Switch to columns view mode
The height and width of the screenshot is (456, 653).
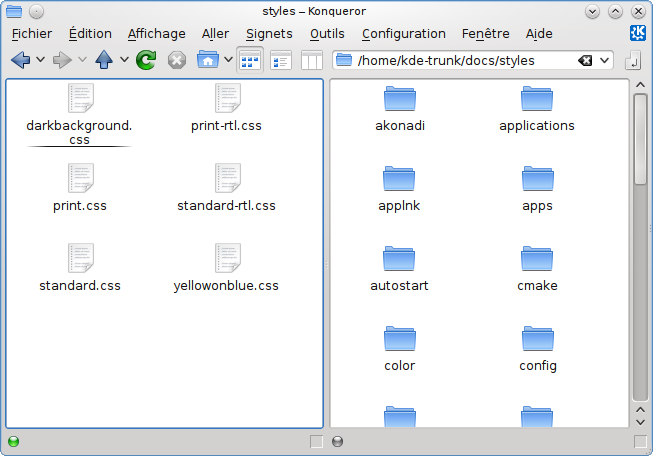click(311, 60)
